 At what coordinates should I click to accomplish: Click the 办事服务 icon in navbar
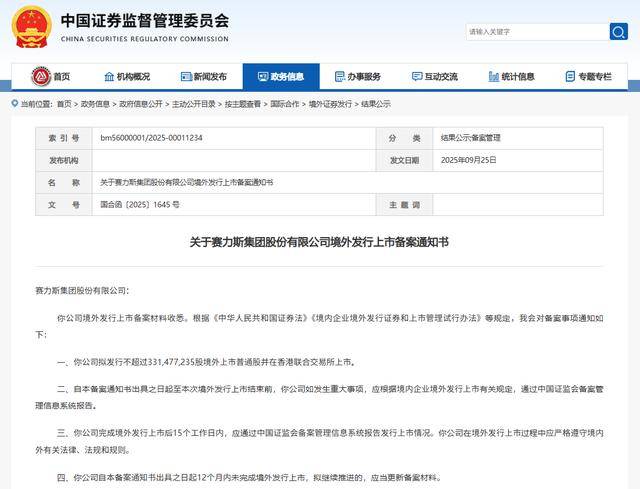click(x=340, y=77)
